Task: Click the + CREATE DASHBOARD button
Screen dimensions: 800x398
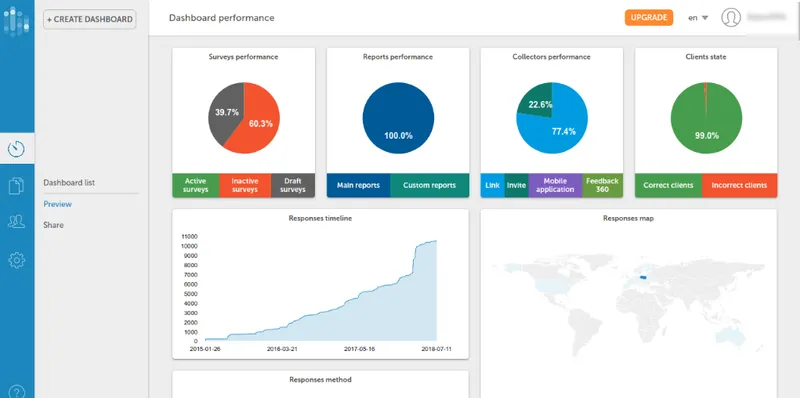Action: [x=90, y=19]
